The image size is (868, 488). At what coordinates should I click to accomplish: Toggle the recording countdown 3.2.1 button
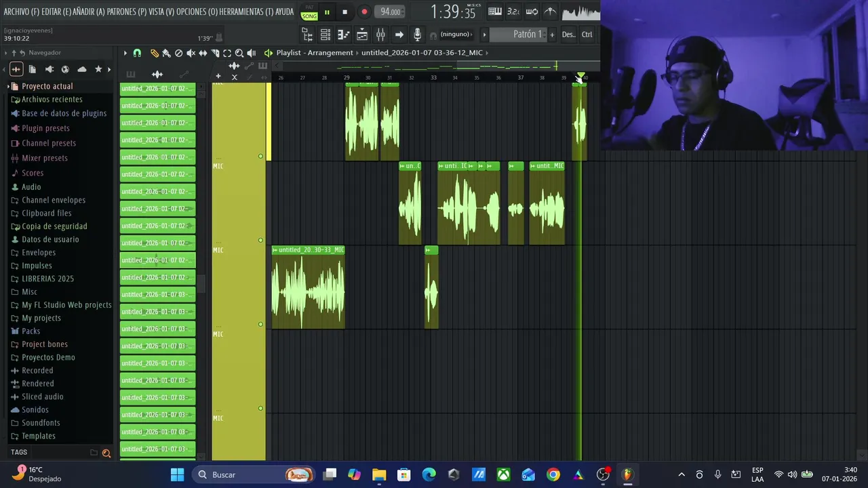513,12
